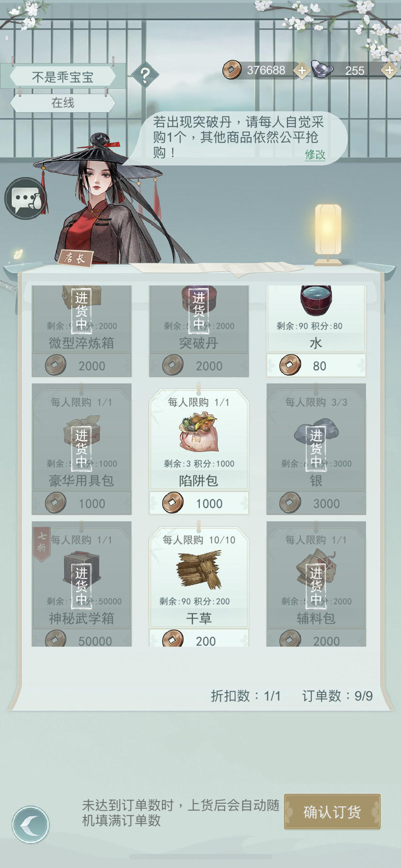Viewport: 401px width, 868px height.
Task: Open the help question mark icon
Action: (145, 75)
